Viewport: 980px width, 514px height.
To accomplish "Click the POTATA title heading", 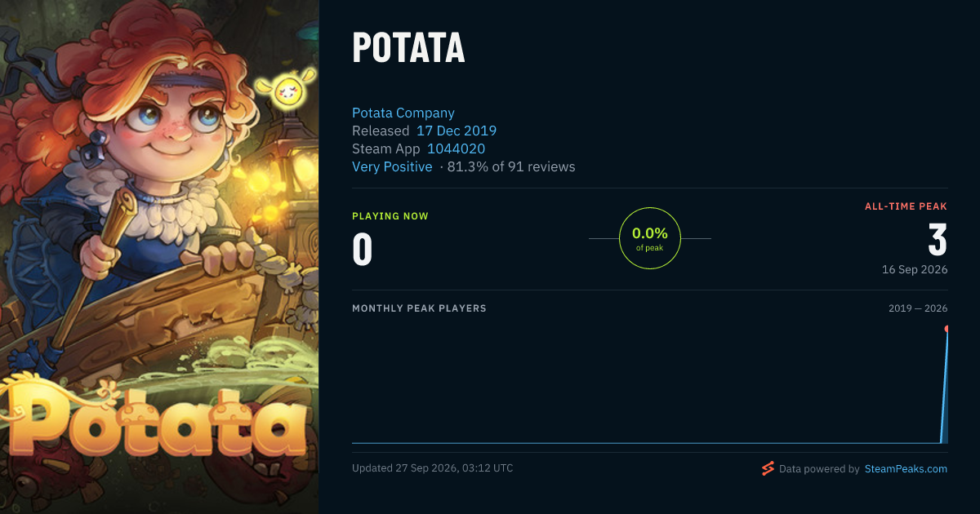I will 408,49.
